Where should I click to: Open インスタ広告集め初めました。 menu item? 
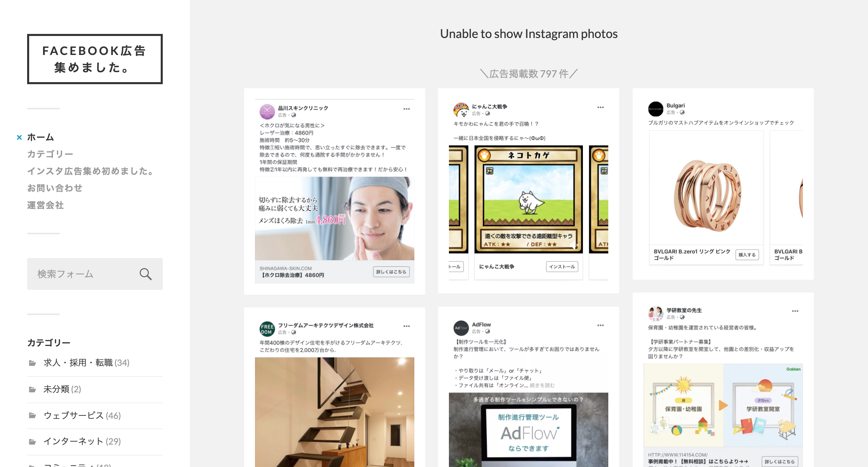[91, 171]
